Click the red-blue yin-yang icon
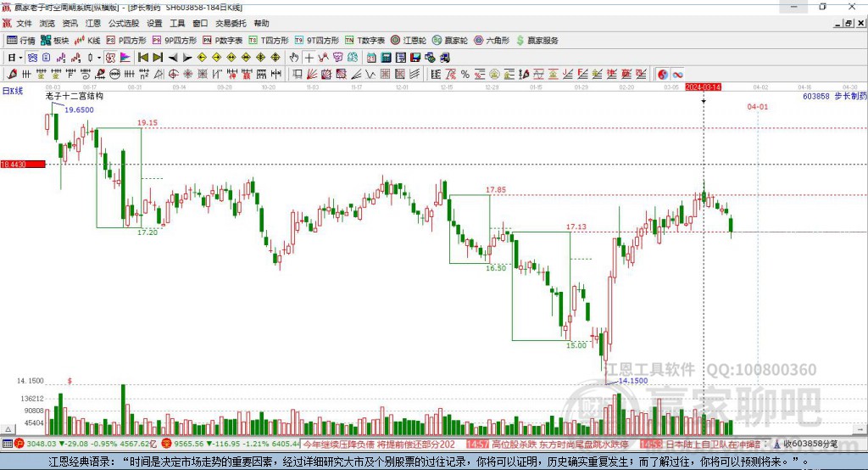868x470 pixels. point(663,75)
